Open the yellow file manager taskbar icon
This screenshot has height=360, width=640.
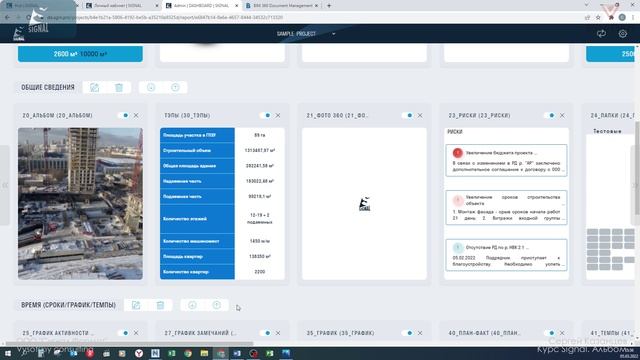point(204,353)
